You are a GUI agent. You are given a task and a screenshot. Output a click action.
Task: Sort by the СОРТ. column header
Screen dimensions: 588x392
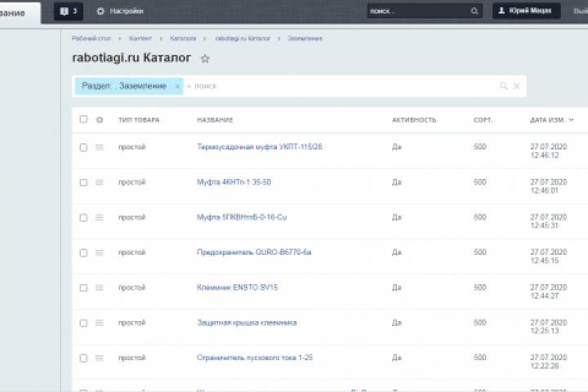(x=483, y=120)
